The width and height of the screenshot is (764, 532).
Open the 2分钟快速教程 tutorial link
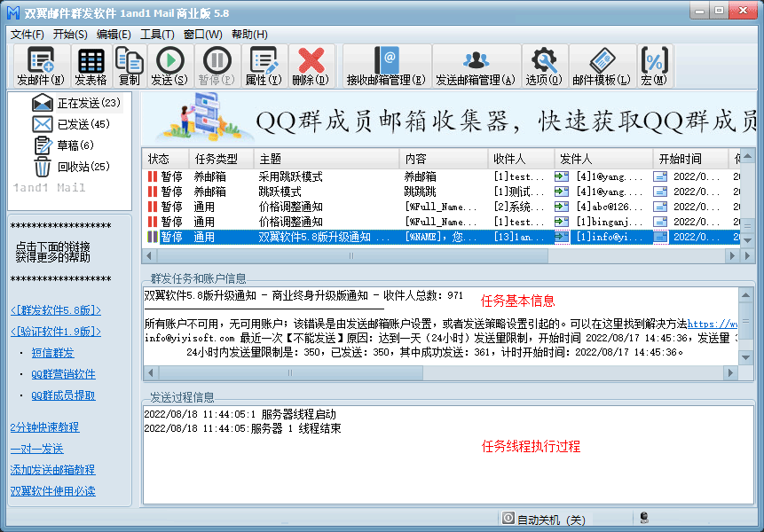point(45,427)
